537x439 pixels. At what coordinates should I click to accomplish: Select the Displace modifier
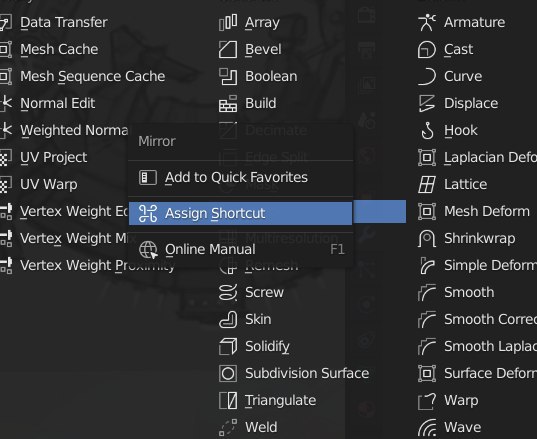(x=471, y=103)
